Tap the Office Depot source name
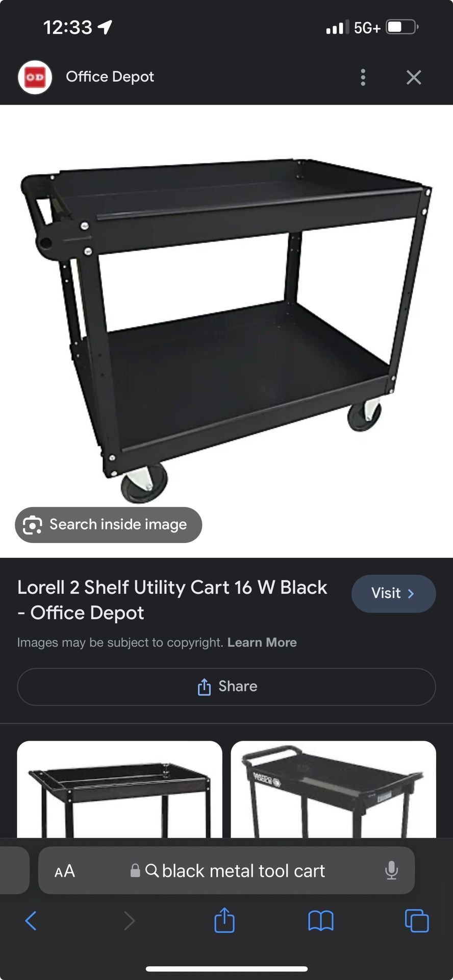Viewport: 453px width, 980px height. tap(110, 77)
